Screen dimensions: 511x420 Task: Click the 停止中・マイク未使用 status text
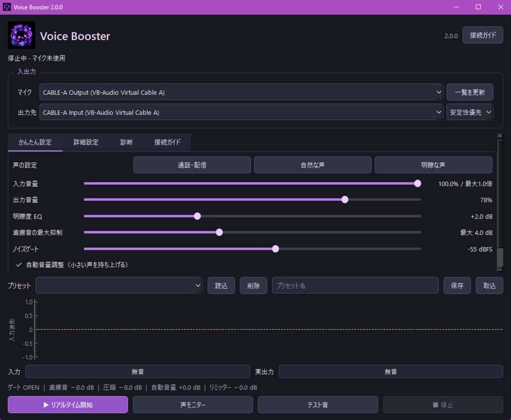tap(36, 58)
